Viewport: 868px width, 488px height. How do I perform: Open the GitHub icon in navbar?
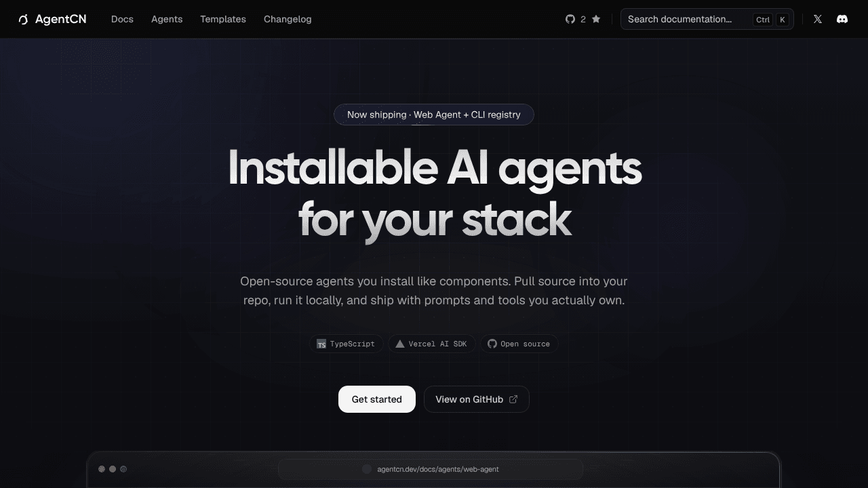pos(570,19)
